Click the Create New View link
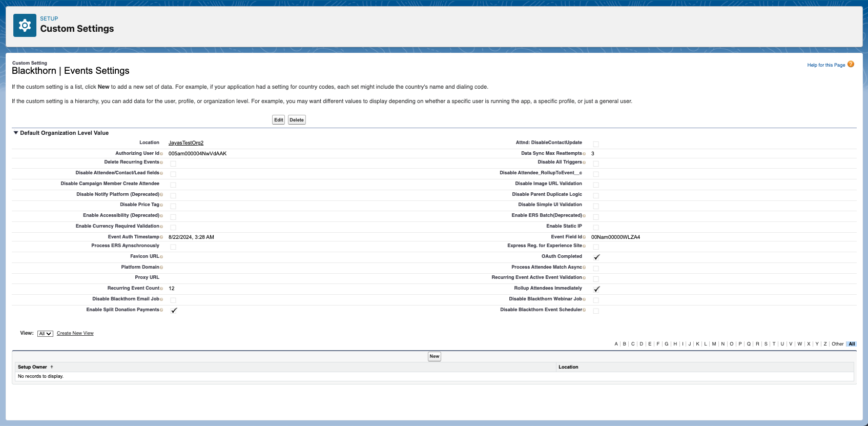The image size is (868, 426). pos(75,333)
